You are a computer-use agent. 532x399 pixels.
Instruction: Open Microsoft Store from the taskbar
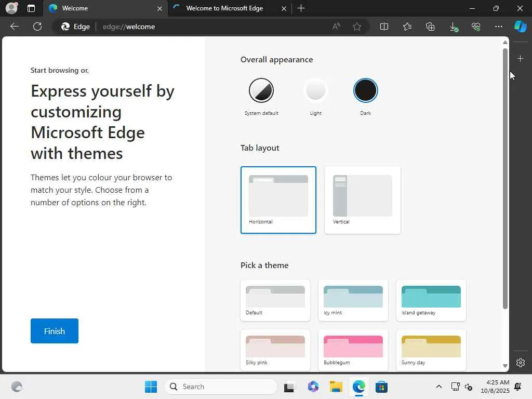tap(381, 387)
